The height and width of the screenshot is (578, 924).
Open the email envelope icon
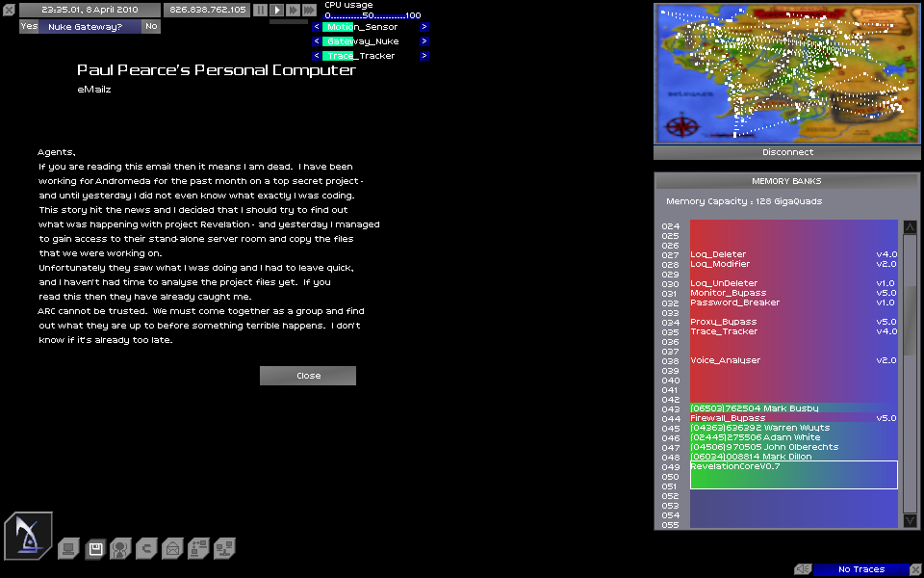pyautogui.click(x=172, y=549)
